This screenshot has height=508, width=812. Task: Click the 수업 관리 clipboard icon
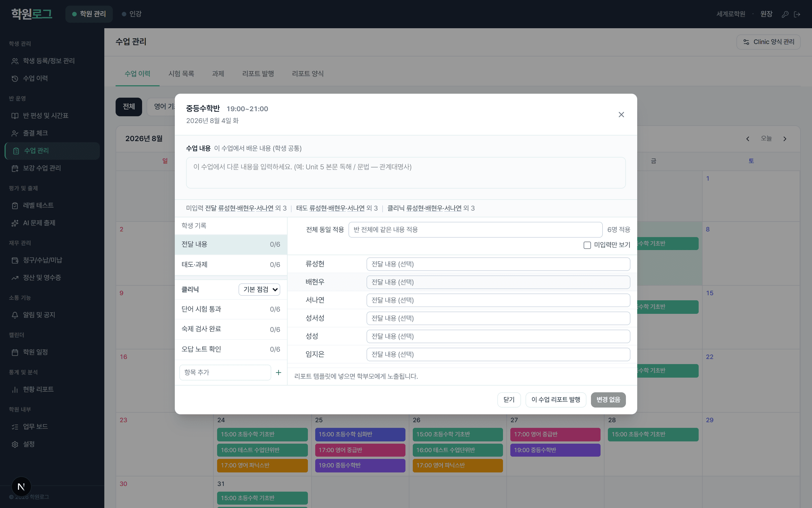point(16,150)
